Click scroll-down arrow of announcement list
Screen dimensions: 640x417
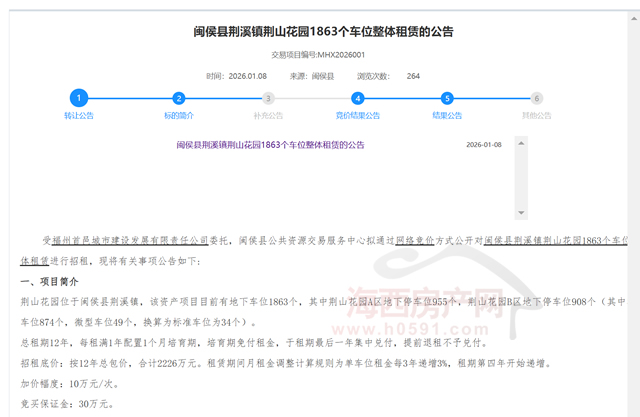click(x=521, y=212)
